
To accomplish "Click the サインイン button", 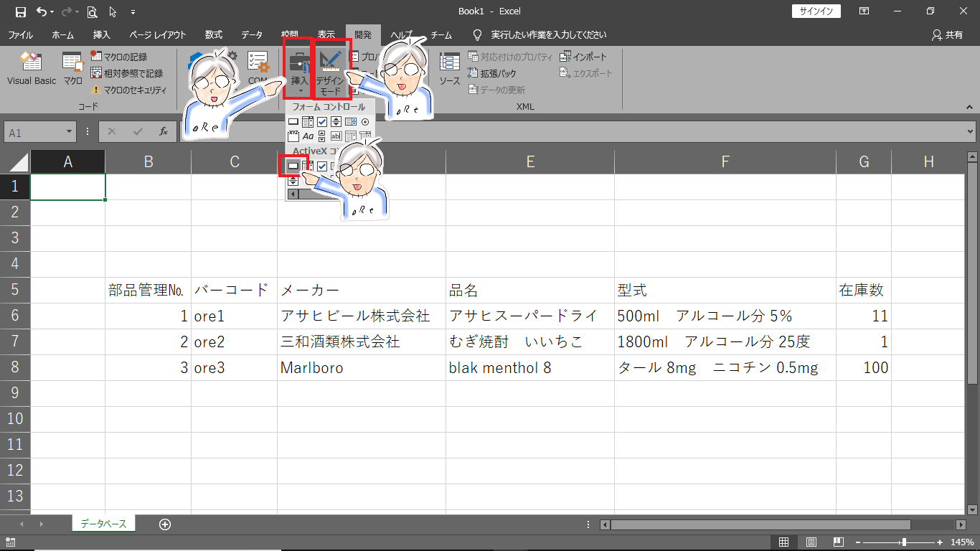I will click(x=816, y=11).
